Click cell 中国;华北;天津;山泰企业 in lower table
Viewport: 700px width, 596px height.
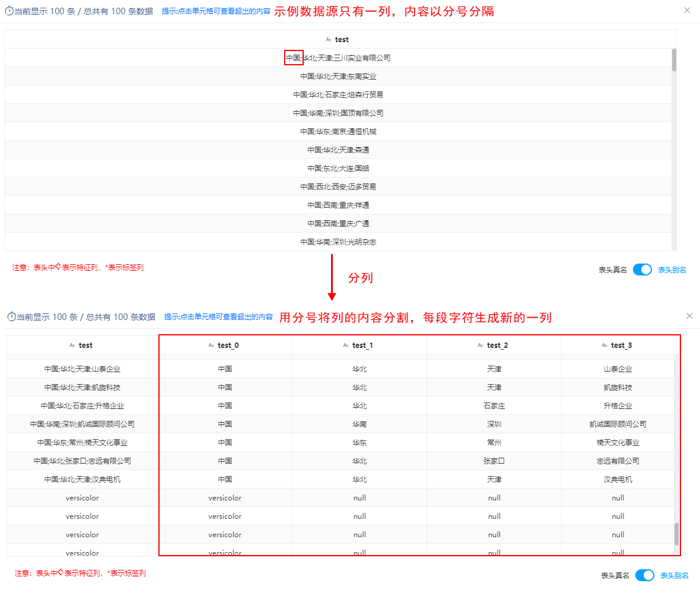(x=82, y=369)
